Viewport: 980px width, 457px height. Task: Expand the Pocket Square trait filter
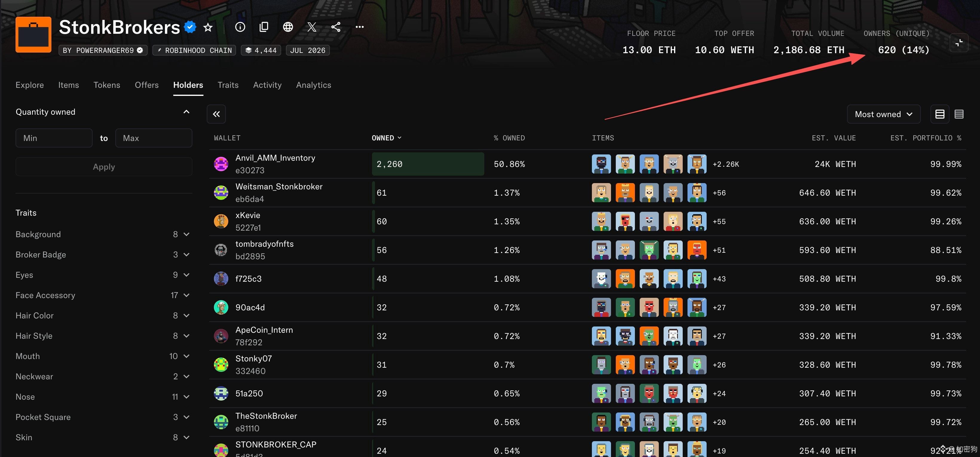pyautogui.click(x=186, y=417)
